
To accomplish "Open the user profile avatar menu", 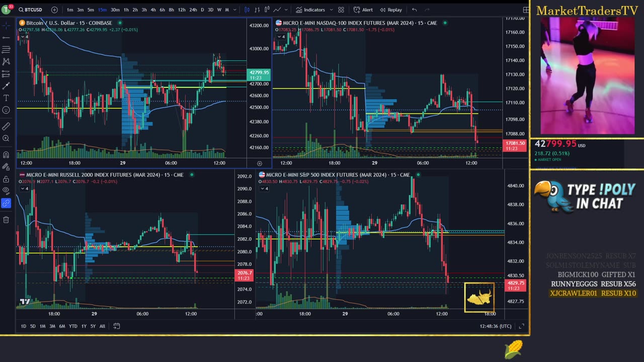I will tap(7, 10).
